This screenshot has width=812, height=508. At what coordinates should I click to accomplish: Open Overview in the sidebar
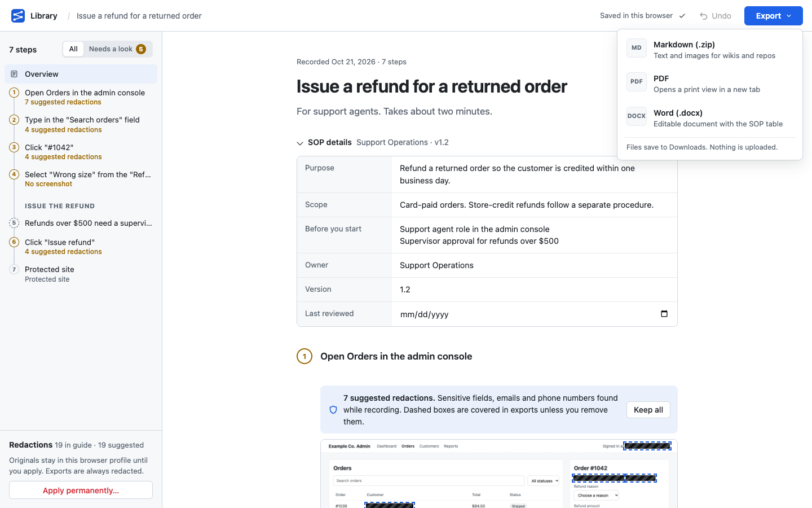tap(81, 74)
